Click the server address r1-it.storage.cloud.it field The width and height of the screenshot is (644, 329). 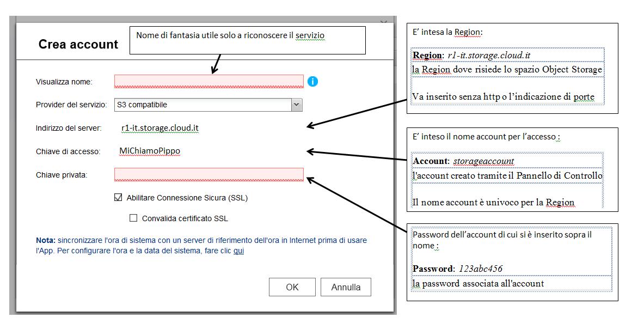tap(160, 129)
